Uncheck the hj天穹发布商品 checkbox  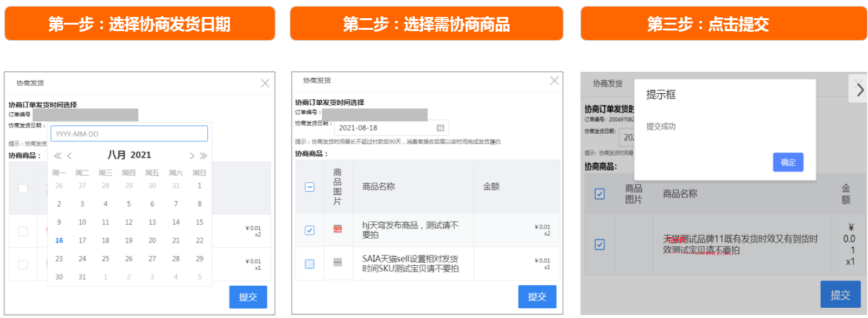click(x=310, y=230)
